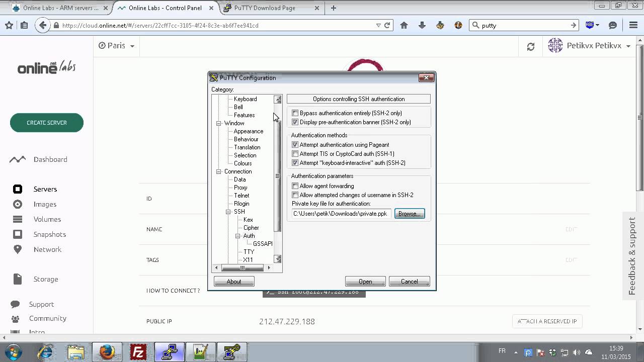Collapse the Connection category tree
Viewport: 644px width, 362px height.
(x=218, y=171)
